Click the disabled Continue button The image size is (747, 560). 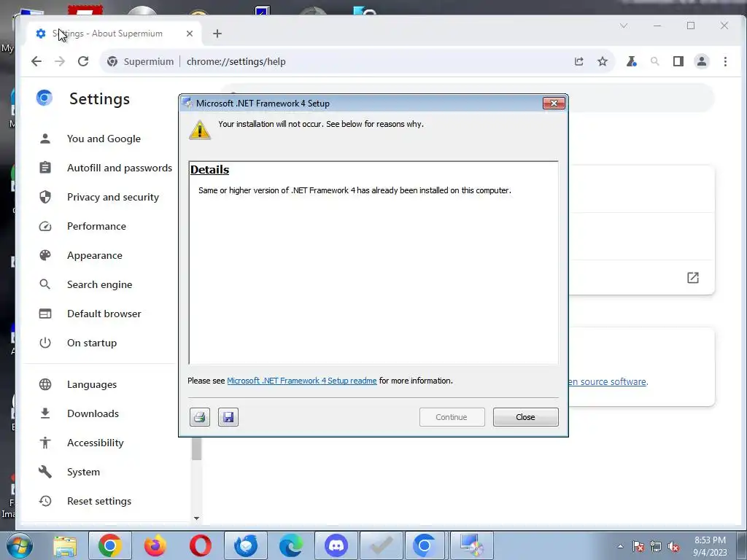click(x=452, y=417)
